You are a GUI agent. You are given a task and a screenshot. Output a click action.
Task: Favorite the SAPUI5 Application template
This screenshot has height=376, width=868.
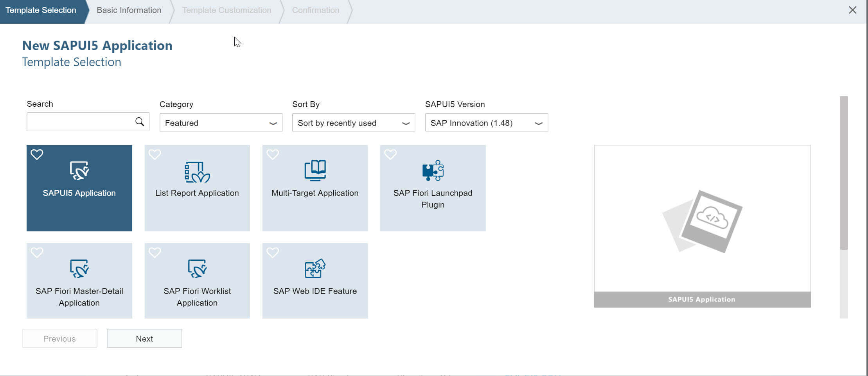tap(37, 154)
